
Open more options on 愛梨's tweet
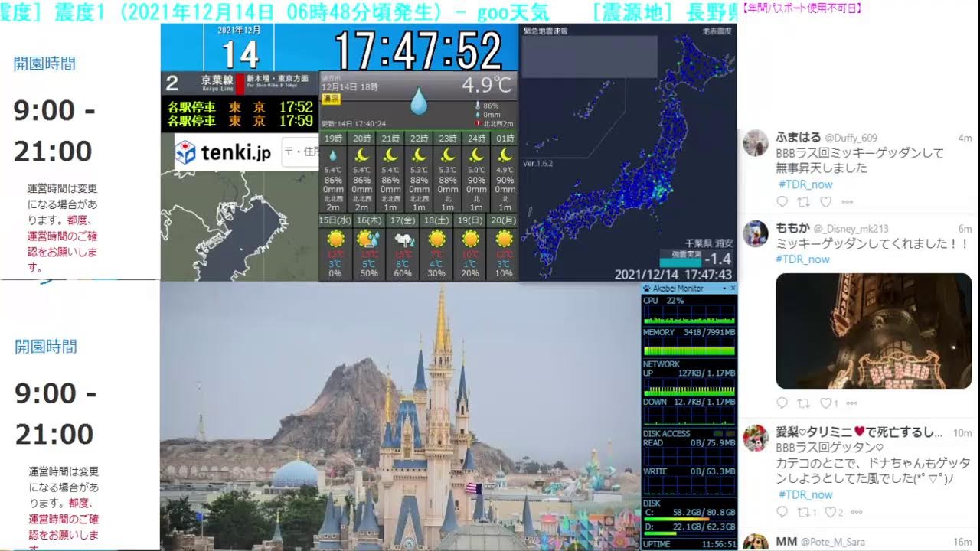(x=857, y=512)
